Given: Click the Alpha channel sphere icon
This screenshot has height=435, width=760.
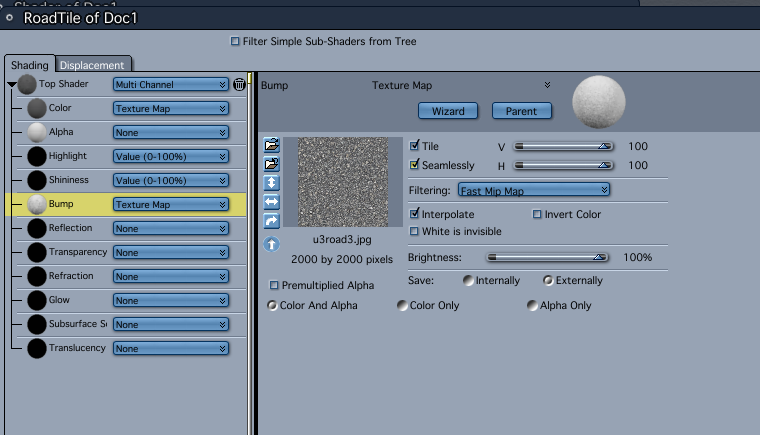Looking at the screenshot, I should 37,132.
